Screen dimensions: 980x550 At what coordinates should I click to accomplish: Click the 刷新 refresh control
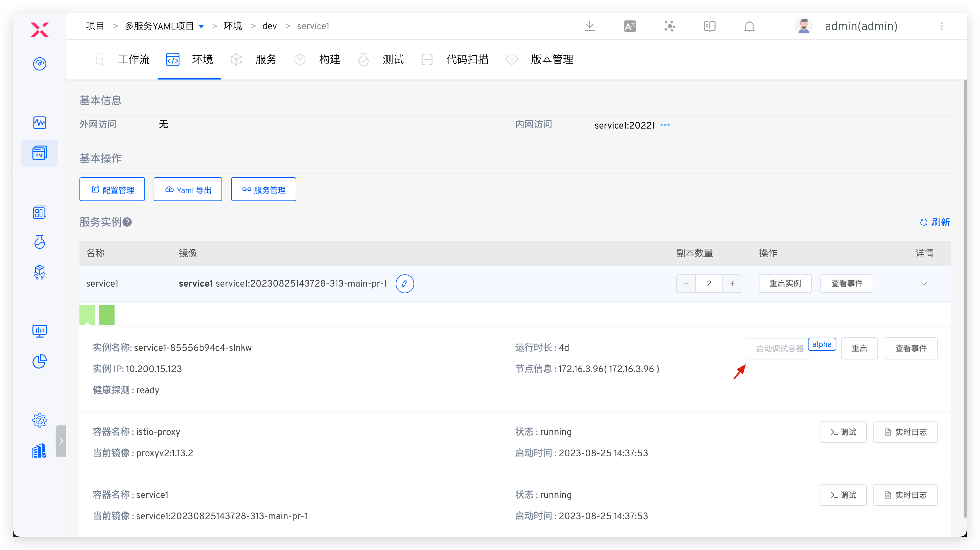pyautogui.click(x=935, y=222)
